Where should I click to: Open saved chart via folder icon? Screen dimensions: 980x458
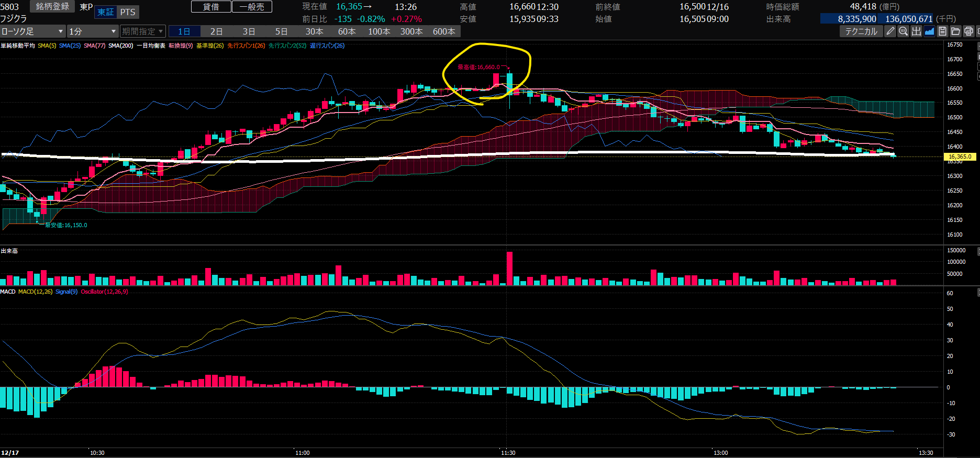[955, 31]
